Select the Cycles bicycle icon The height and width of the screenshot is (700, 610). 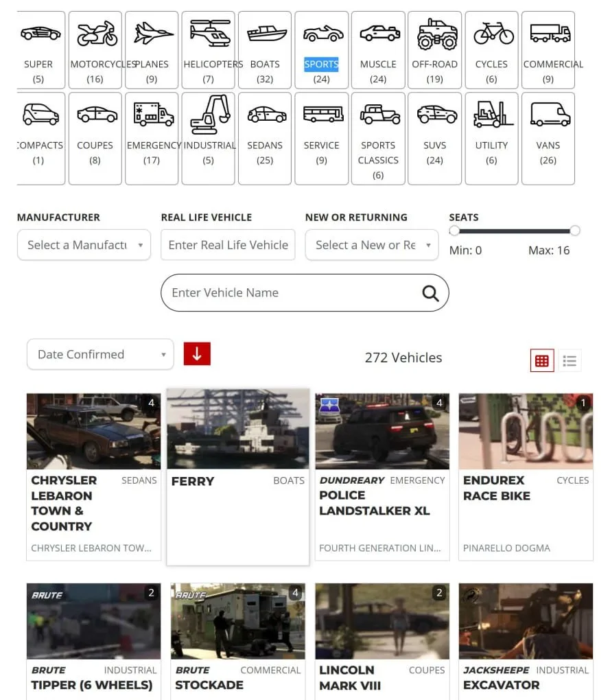pos(493,34)
